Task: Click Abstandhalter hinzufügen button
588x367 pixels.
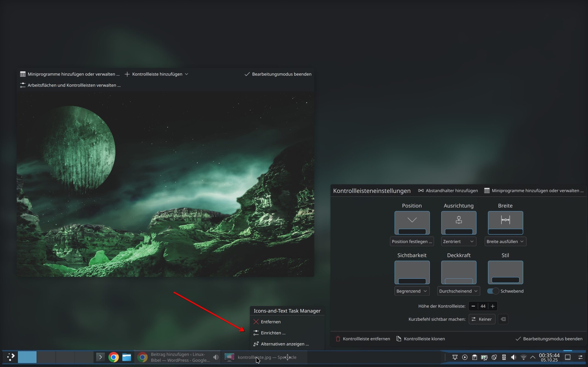Action: 448,191
